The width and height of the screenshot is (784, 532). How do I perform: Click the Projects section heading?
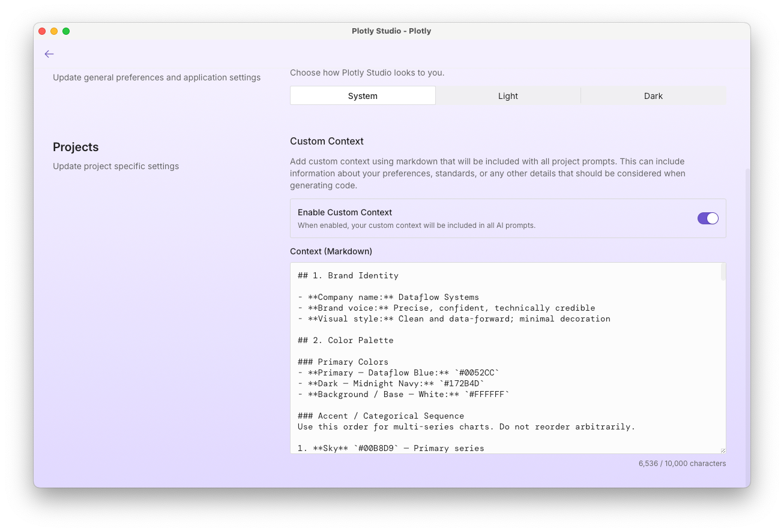(x=76, y=148)
